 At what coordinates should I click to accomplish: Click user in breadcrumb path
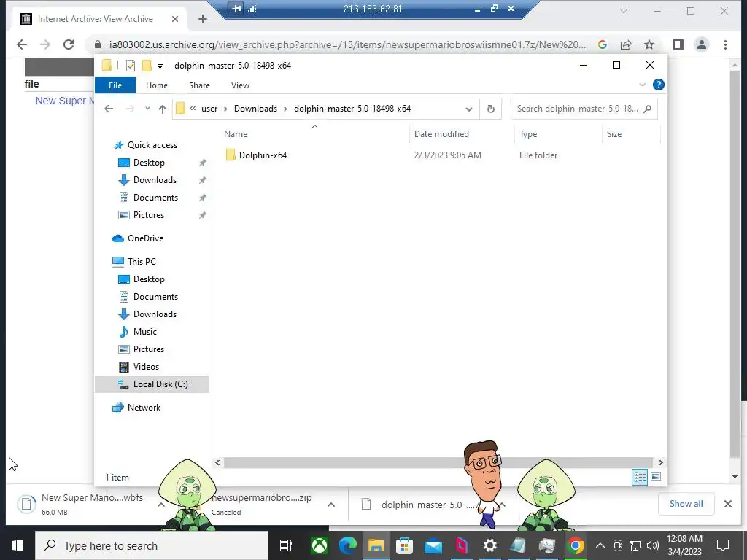pyautogui.click(x=209, y=109)
